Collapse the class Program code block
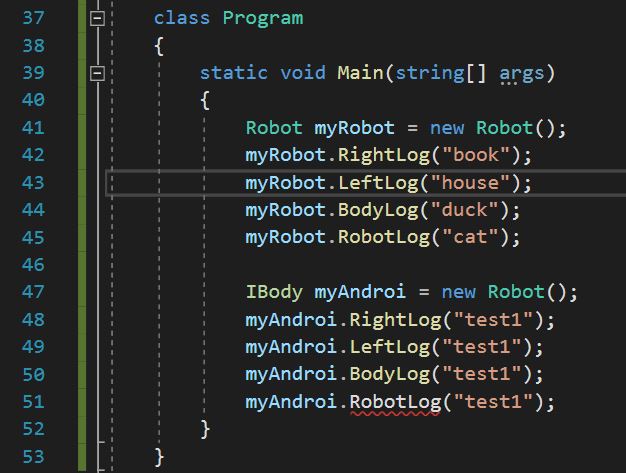The image size is (626, 473). [x=98, y=19]
